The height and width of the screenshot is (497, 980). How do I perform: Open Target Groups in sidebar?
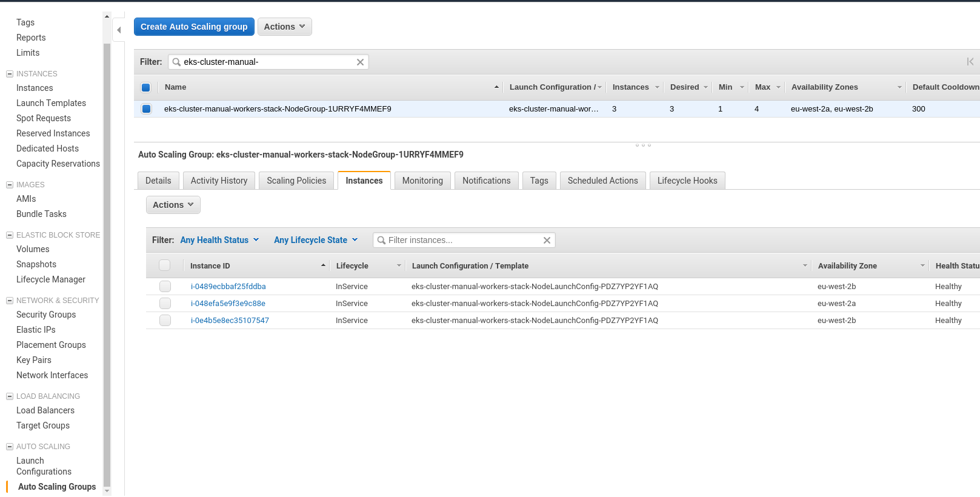point(43,425)
